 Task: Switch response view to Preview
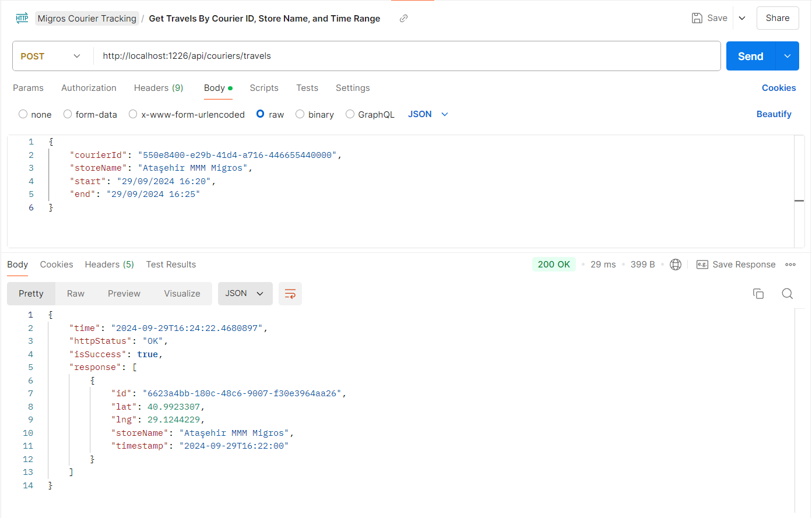tap(124, 294)
